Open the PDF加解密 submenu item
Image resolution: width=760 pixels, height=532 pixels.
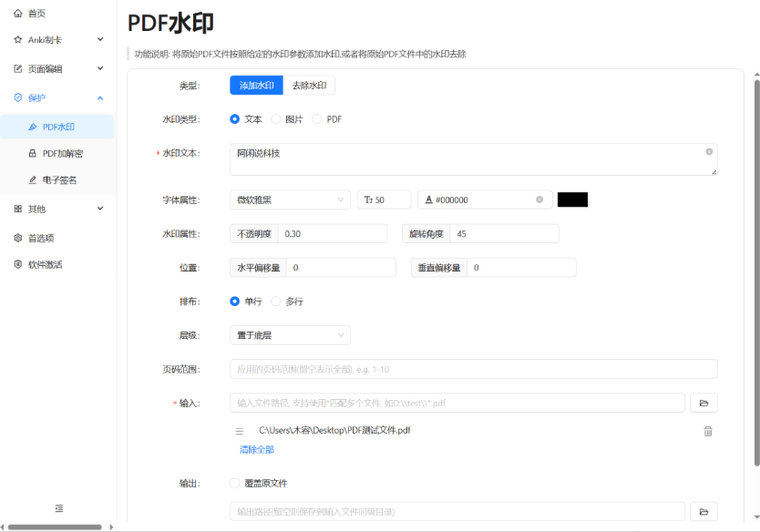pyautogui.click(x=57, y=154)
